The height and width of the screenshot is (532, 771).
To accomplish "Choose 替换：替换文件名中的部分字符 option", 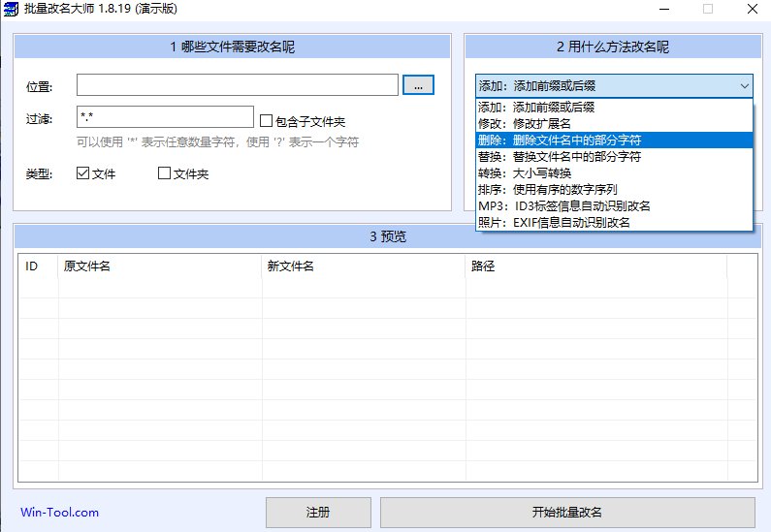I will [614, 157].
